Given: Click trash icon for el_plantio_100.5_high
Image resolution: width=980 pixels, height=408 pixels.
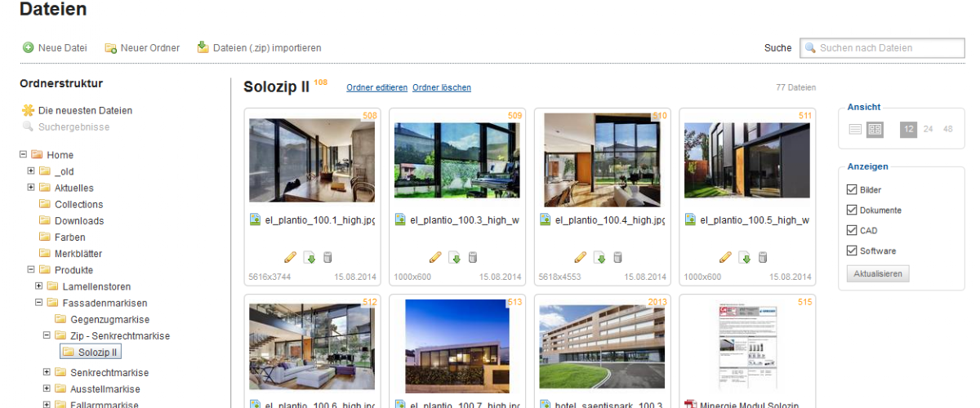Looking at the screenshot, I should coord(763,257).
